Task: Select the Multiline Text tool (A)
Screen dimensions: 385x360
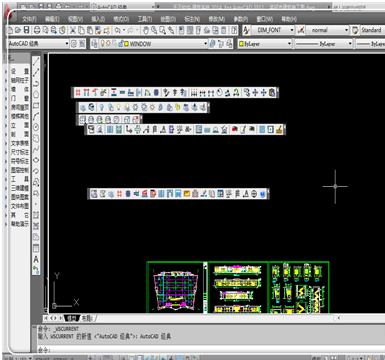Action: coord(36,259)
